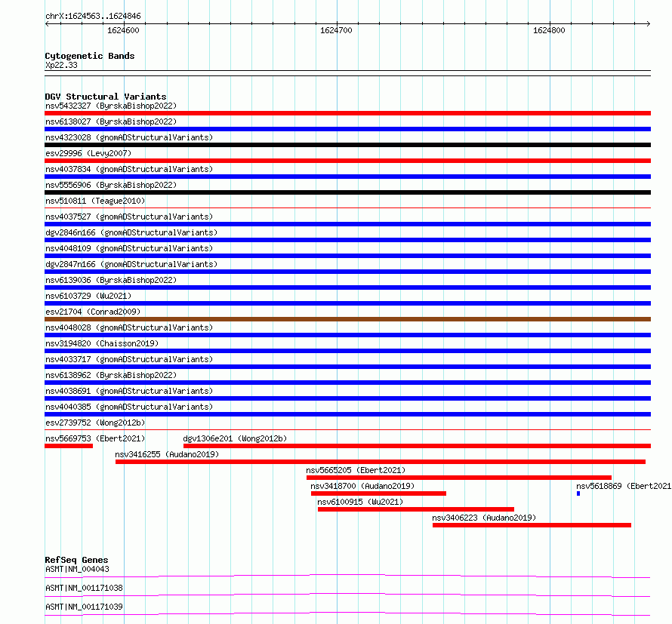This screenshot has width=672, height=624.
Task: Open the ASMT|NM_001171039 gene label
Action: 84,607
